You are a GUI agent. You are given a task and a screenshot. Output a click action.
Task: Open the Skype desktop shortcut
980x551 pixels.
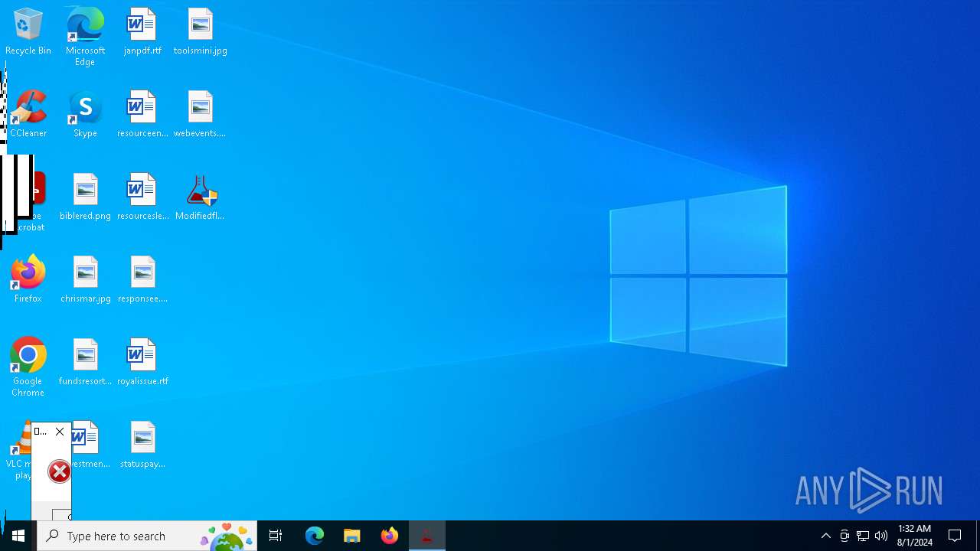[x=85, y=114]
